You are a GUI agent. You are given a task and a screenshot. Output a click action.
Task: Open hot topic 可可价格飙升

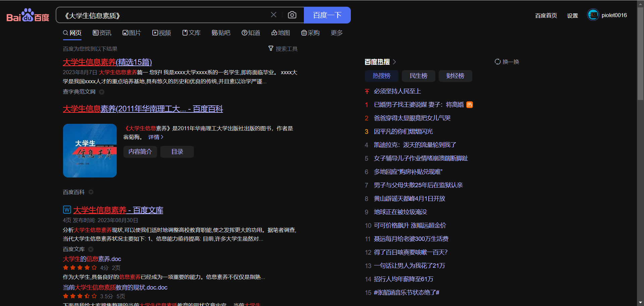click(410, 225)
